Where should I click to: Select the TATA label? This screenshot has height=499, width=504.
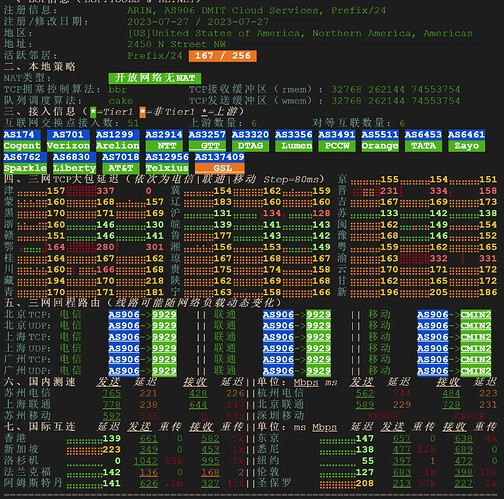click(423, 146)
